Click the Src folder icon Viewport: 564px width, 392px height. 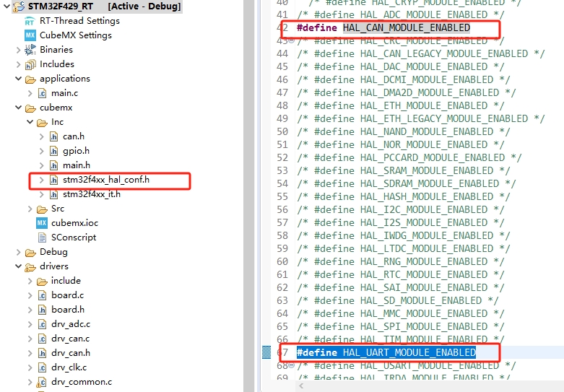tap(42, 209)
